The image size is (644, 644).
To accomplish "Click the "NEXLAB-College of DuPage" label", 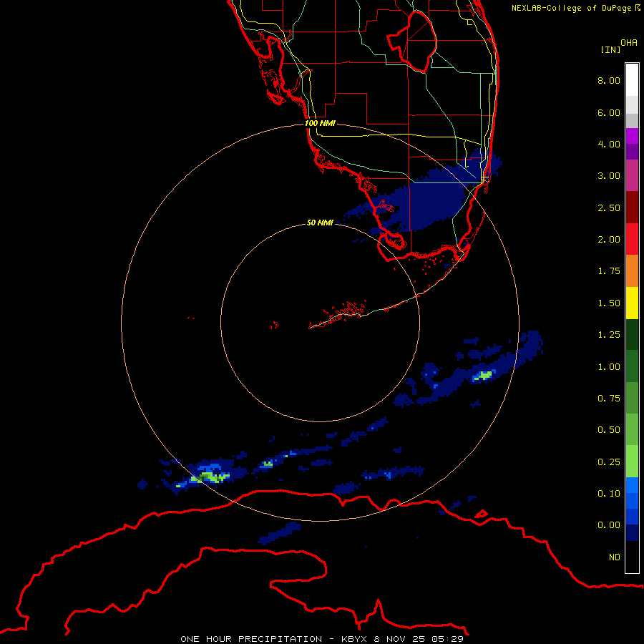I will (571, 8).
